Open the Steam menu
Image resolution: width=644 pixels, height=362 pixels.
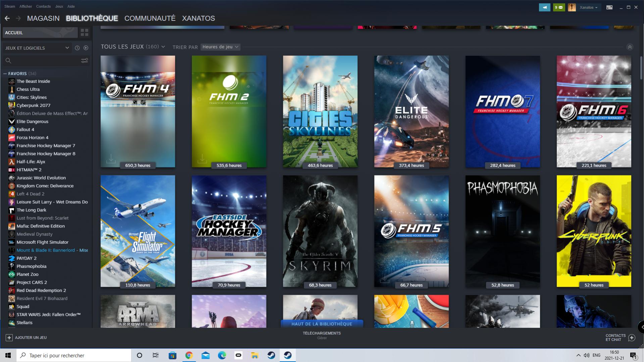10,6
